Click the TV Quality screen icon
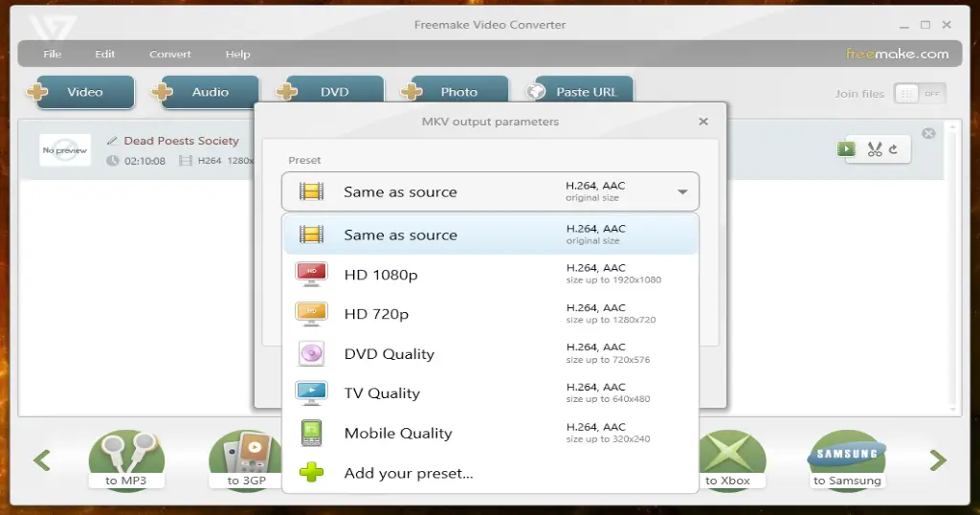 coord(311,393)
